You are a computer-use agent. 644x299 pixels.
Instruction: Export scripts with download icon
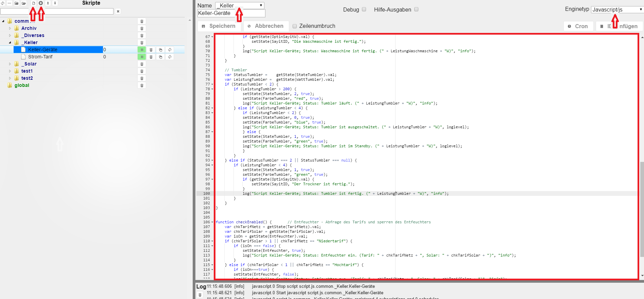[48, 3]
